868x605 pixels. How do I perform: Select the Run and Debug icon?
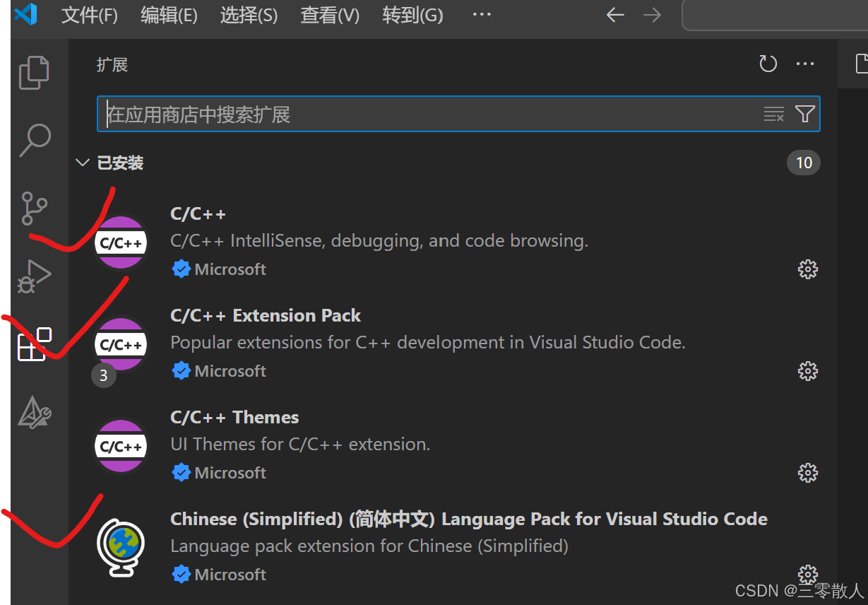pyautogui.click(x=34, y=276)
